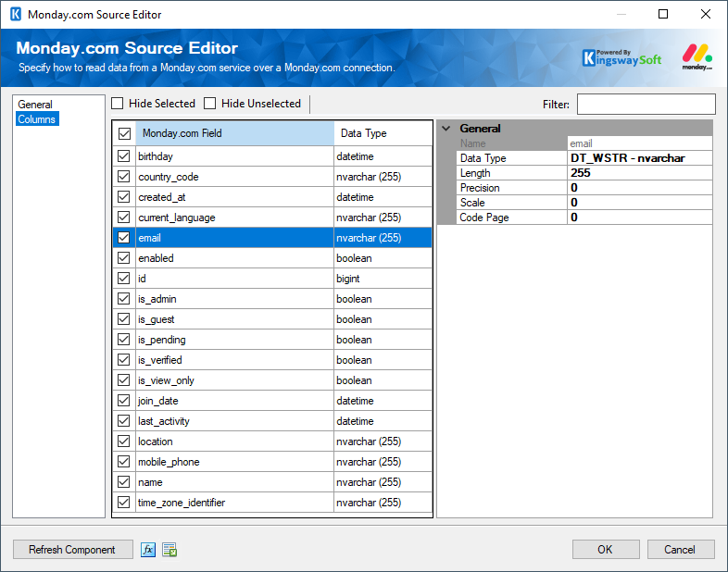Click Refresh Component button

tap(72, 550)
